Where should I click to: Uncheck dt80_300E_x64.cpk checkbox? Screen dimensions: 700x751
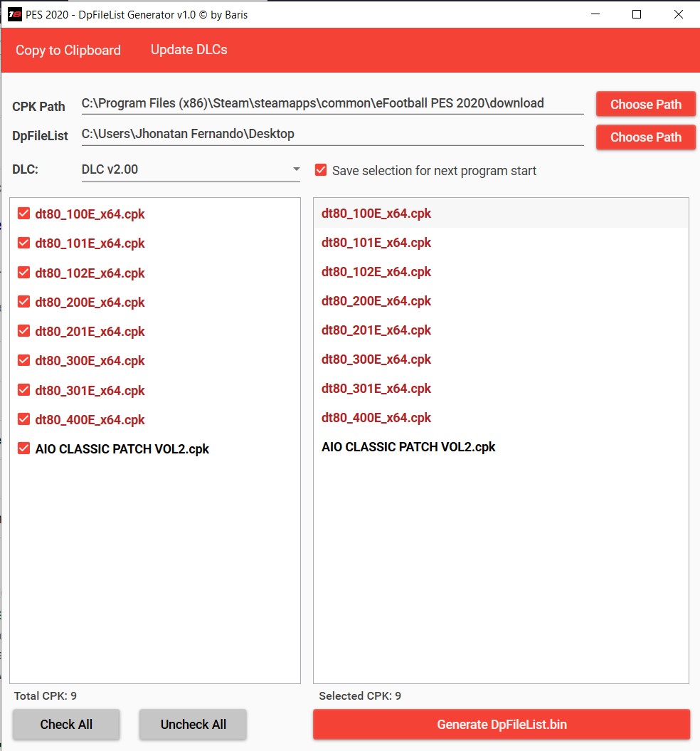tap(23, 360)
